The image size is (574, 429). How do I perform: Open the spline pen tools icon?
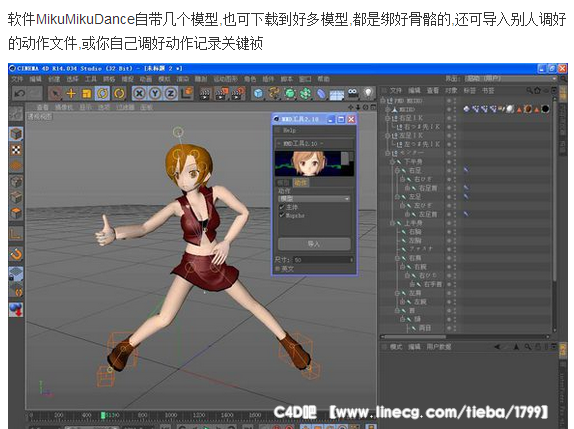[x=274, y=94]
